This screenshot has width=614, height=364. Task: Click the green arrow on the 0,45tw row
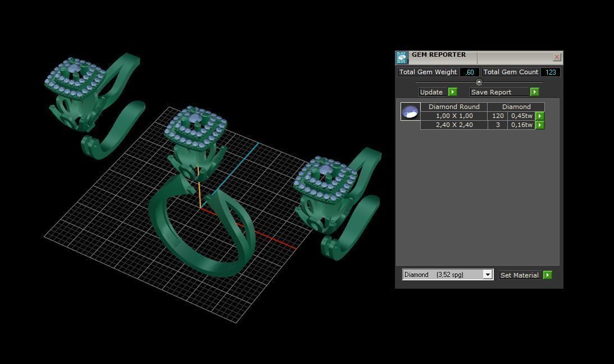point(540,116)
